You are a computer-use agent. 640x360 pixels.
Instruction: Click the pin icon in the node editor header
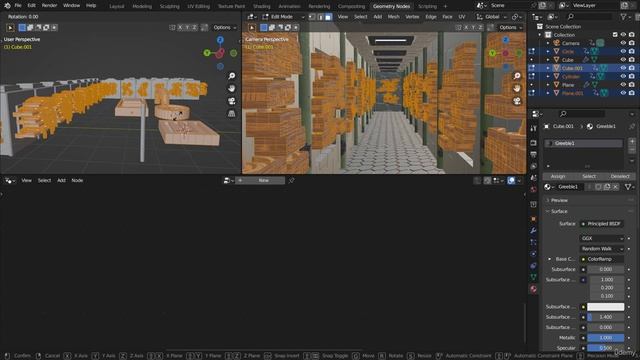pos(291,180)
